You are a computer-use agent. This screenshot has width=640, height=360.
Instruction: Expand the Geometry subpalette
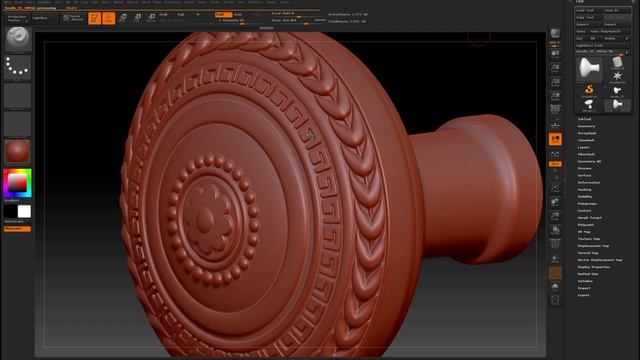pyautogui.click(x=586, y=126)
